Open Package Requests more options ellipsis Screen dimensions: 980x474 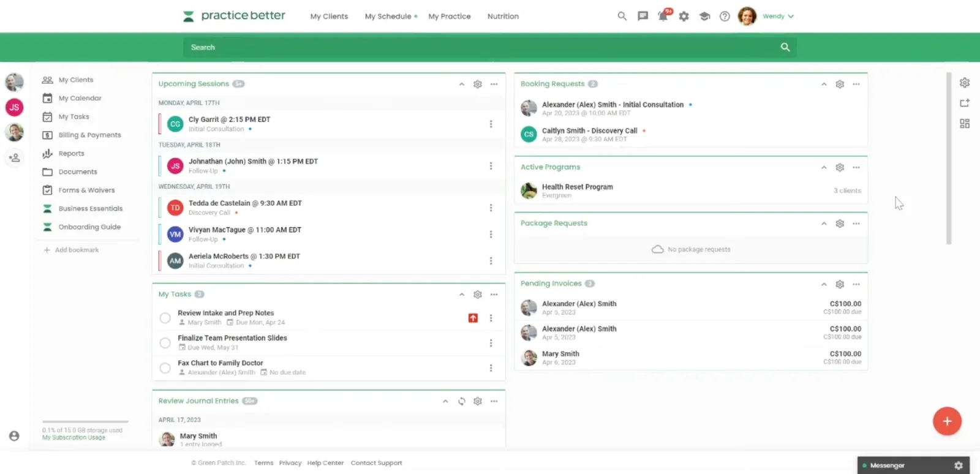tap(856, 224)
